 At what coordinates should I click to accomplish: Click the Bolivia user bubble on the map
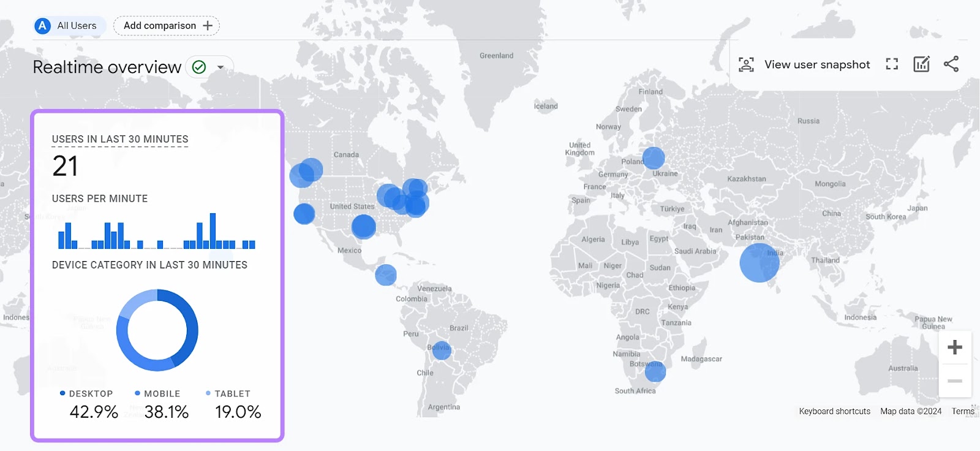[x=441, y=350]
